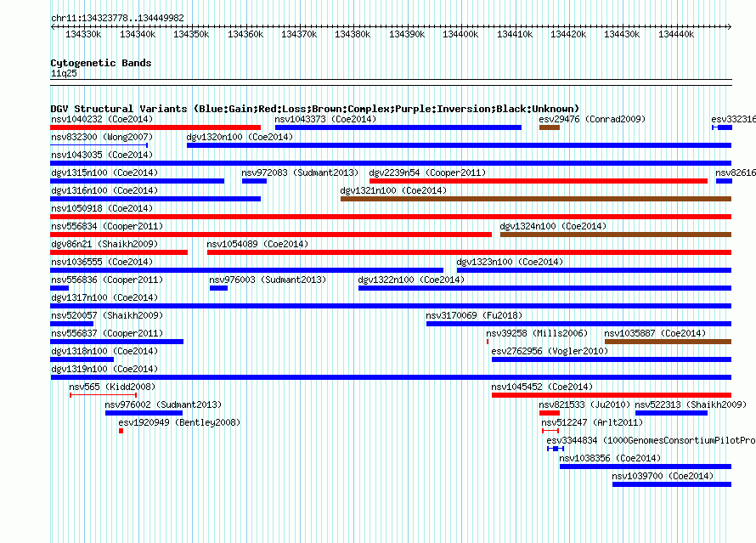Image resolution: width=756 pixels, height=543 pixels.
Task: Click the nsv832300 (Wong2007) variant label
Action: point(102,137)
